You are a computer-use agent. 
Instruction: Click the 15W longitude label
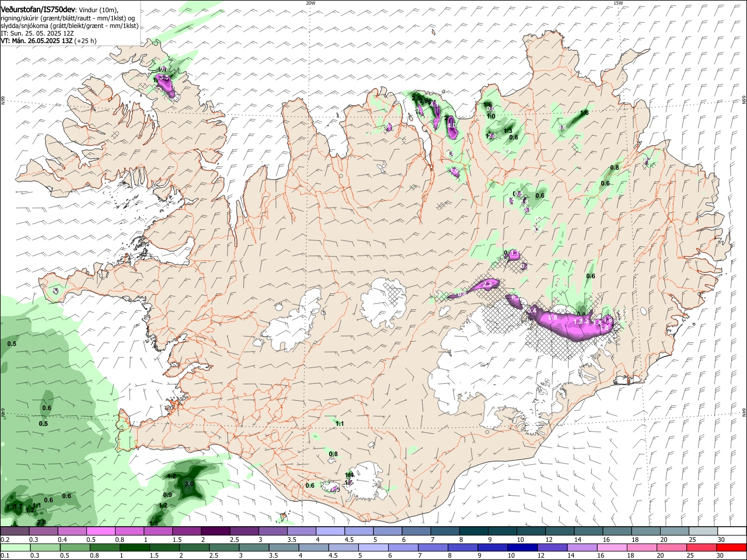click(617, 3)
